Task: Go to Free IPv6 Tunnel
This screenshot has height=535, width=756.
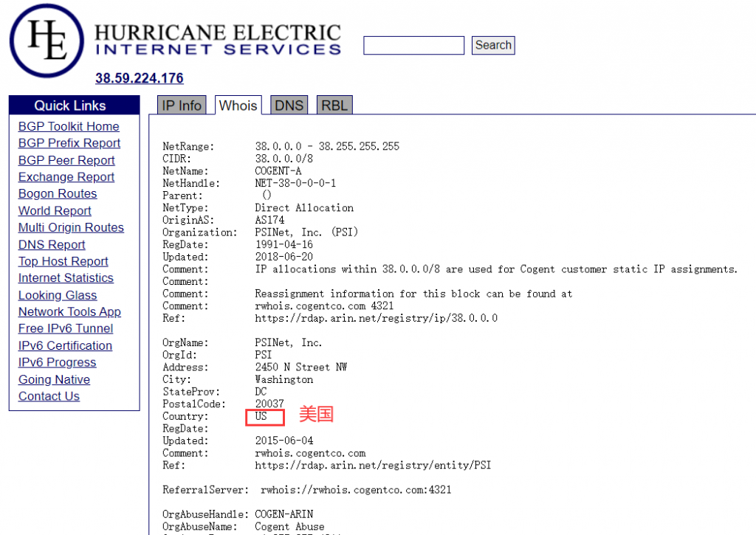Action: pos(66,328)
